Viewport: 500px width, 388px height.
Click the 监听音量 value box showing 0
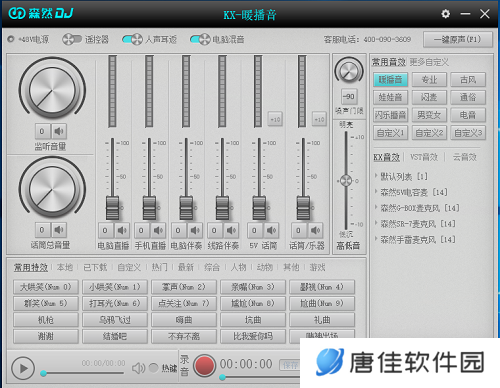pos(43,131)
